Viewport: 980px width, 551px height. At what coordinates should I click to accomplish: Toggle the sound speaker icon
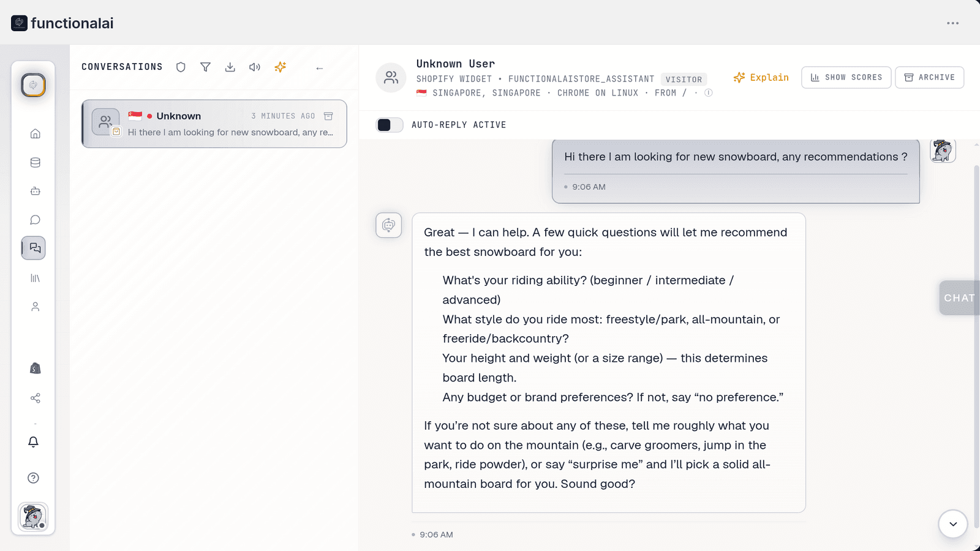[x=255, y=67]
